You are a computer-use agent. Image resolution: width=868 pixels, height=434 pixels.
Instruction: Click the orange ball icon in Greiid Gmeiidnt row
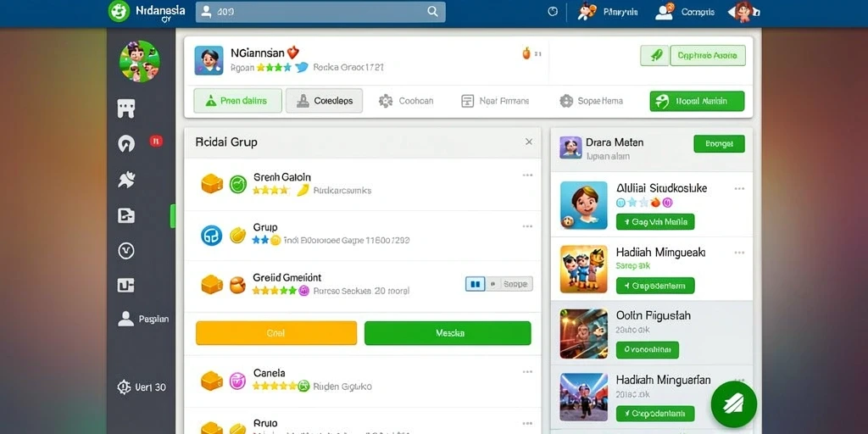pyautogui.click(x=237, y=285)
